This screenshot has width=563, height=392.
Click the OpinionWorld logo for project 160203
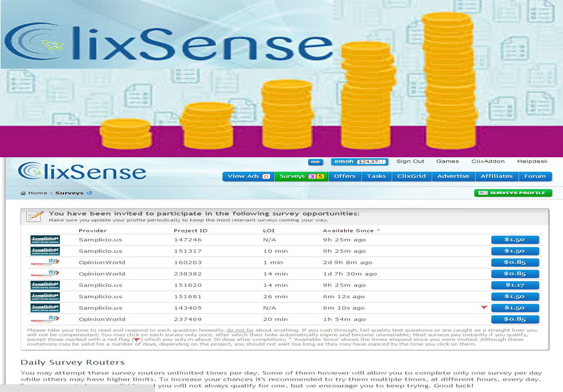pyautogui.click(x=45, y=262)
